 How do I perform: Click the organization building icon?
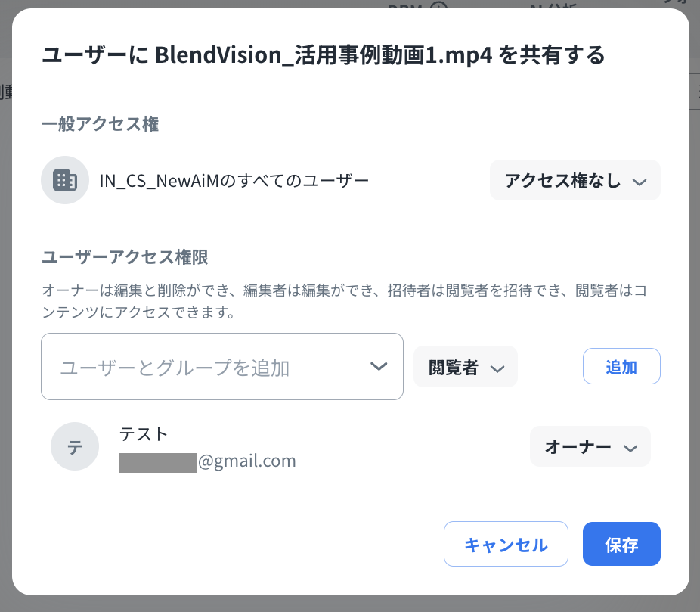click(65, 180)
